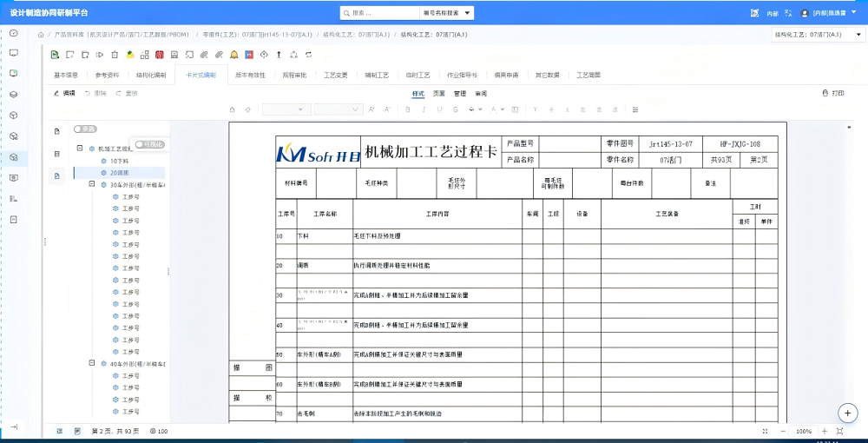This screenshot has height=443, width=868.
Task: Open the 结构化工艺: 07活门(A.1) dropdown at top right
Action: 817,35
